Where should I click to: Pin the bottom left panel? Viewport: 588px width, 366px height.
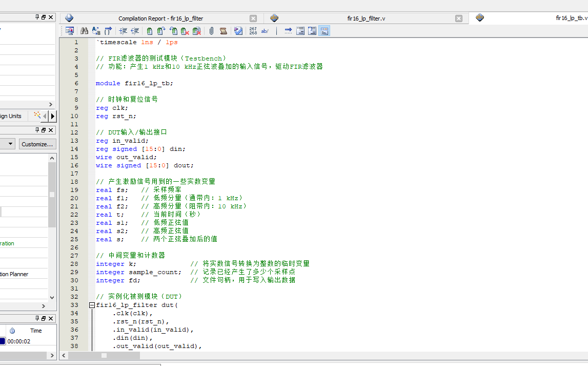pos(37,318)
